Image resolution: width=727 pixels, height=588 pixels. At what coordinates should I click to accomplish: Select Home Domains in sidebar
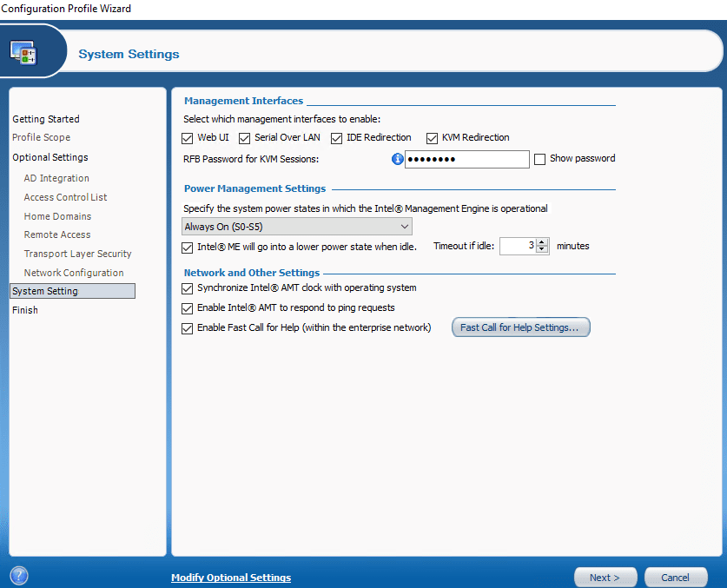coord(57,216)
